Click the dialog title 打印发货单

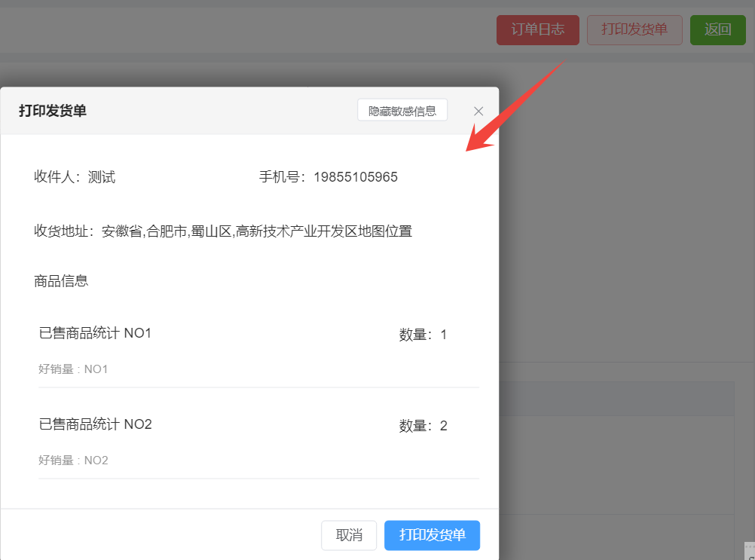click(x=53, y=111)
